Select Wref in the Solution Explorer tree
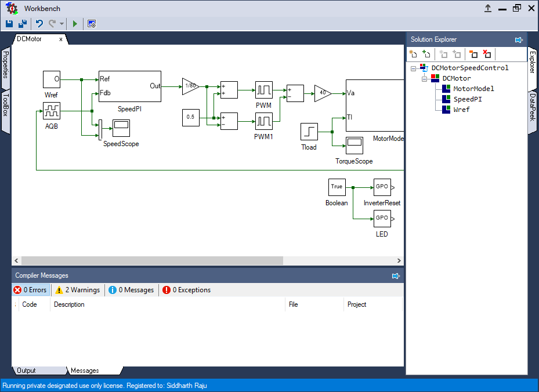This screenshot has width=539, height=392. pos(461,110)
